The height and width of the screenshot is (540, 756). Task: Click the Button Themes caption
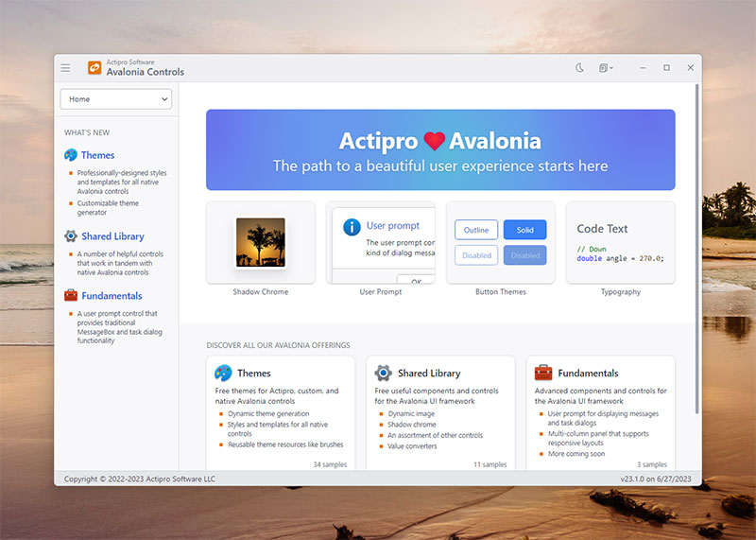click(501, 292)
